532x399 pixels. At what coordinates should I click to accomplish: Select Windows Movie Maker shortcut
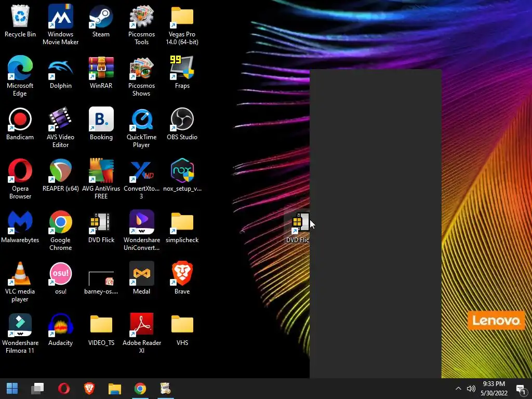point(60,24)
